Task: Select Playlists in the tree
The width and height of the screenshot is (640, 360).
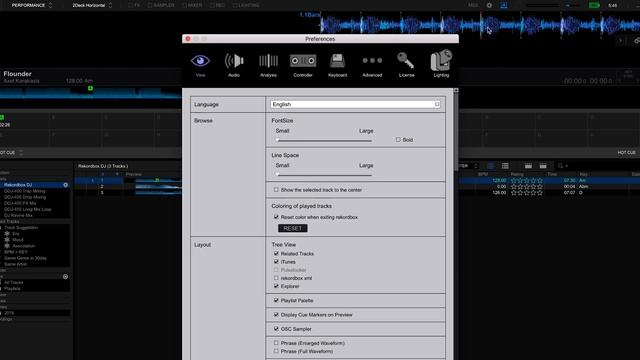Action: [x=12, y=289]
